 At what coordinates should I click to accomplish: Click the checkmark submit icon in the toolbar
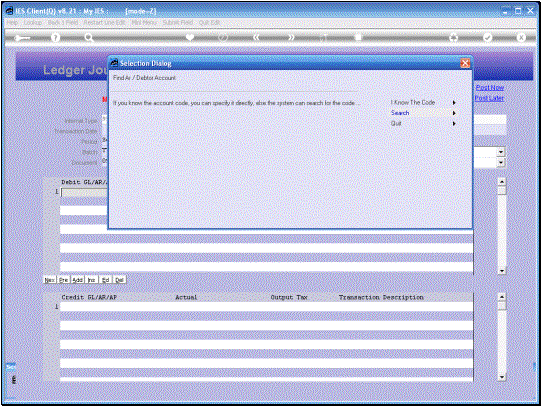tap(487, 37)
